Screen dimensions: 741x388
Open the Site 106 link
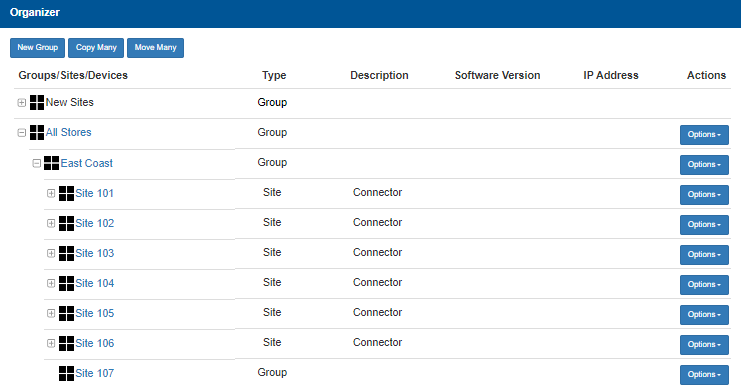click(x=95, y=343)
